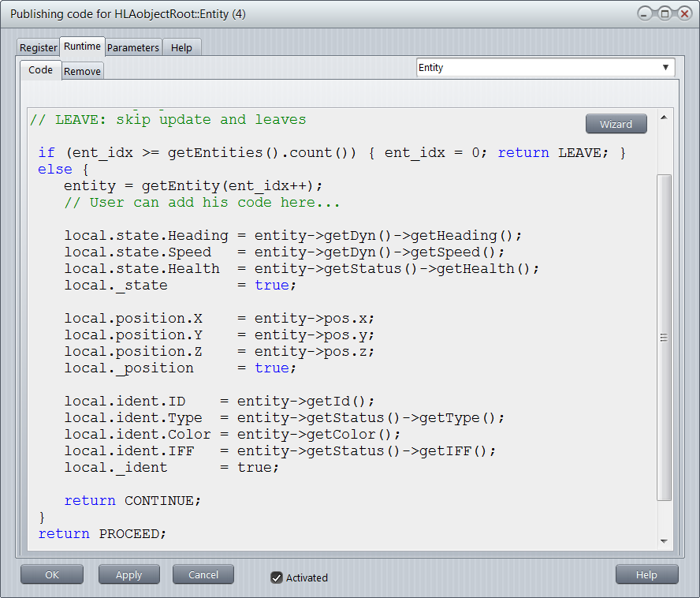
Task: Toggle the Activated checkbox
Action: [277, 577]
